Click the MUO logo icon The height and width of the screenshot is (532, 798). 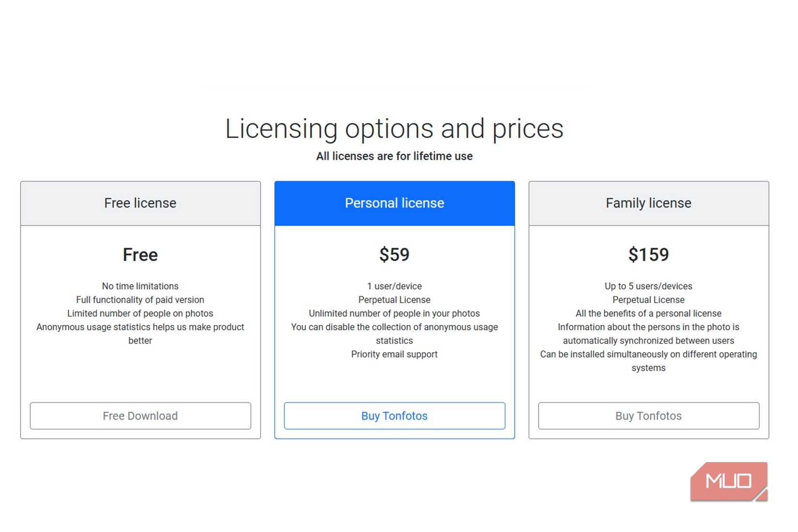(x=728, y=481)
